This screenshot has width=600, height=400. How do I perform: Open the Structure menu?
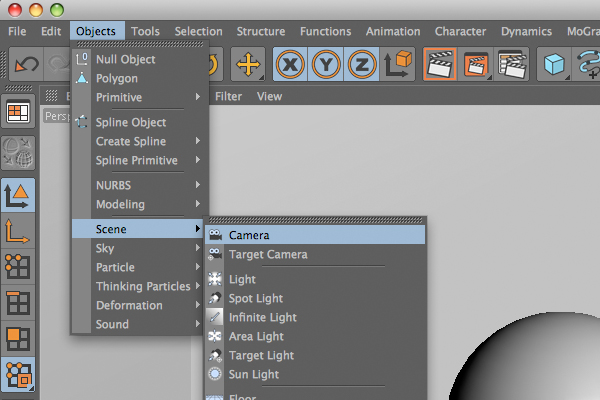pyautogui.click(x=261, y=31)
